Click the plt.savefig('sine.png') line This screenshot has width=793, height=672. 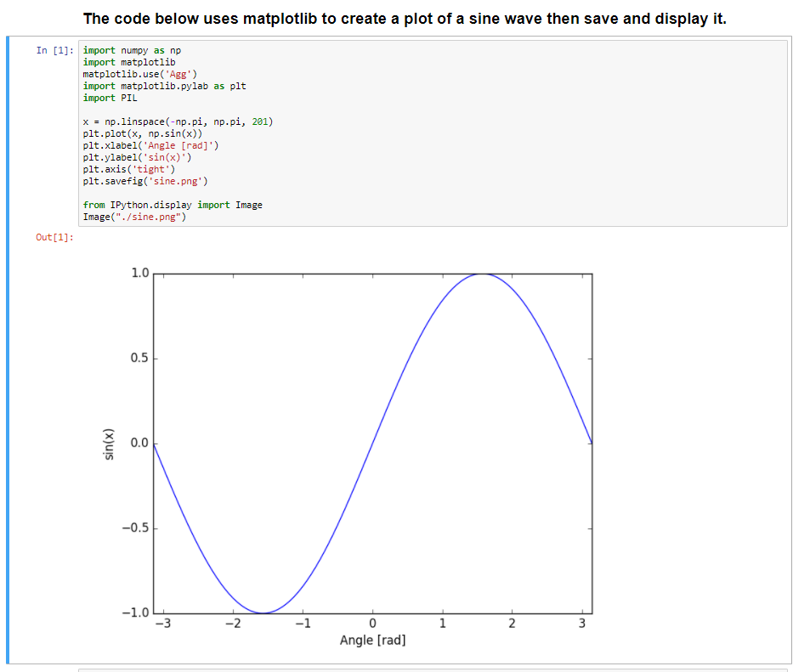coord(145,181)
